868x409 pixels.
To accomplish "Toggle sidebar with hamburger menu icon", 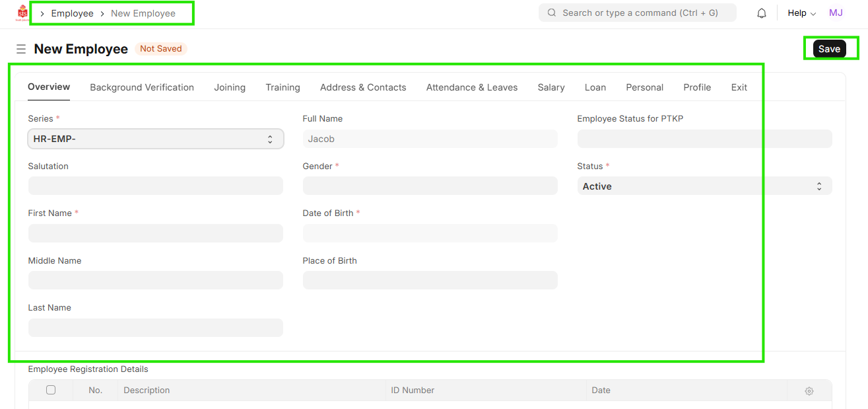I will (21, 49).
